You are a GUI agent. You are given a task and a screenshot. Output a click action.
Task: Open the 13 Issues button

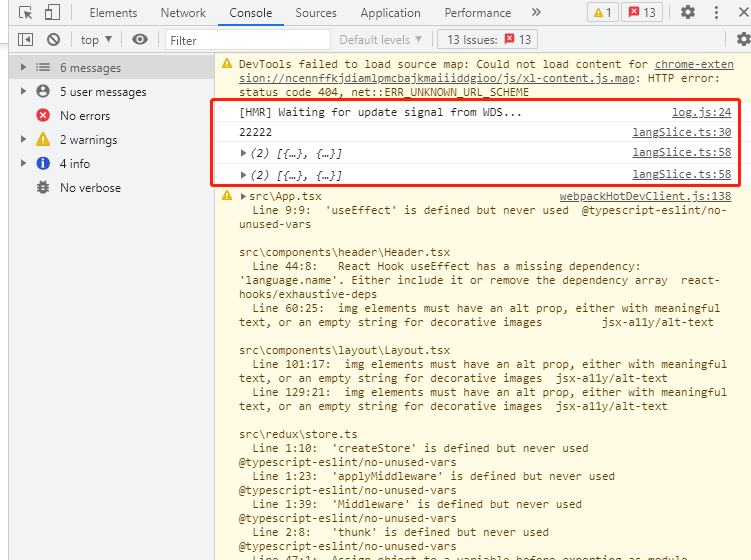tap(488, 40)
